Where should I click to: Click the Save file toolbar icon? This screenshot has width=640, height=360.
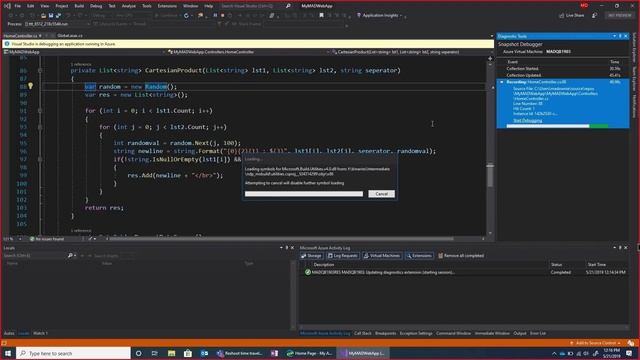coord(51,16)
